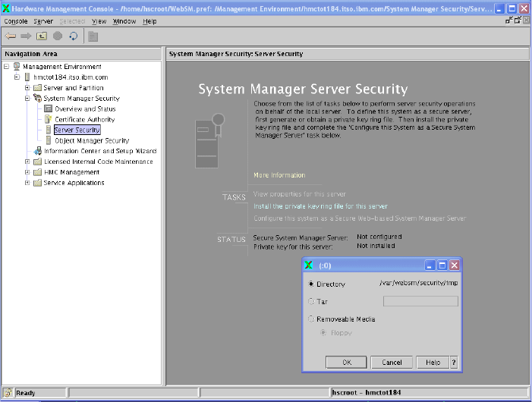The height and width of the screenshot is (402, 532).
Task: Select Certificate Authority in the tree
Action: [x=85, y=119]
